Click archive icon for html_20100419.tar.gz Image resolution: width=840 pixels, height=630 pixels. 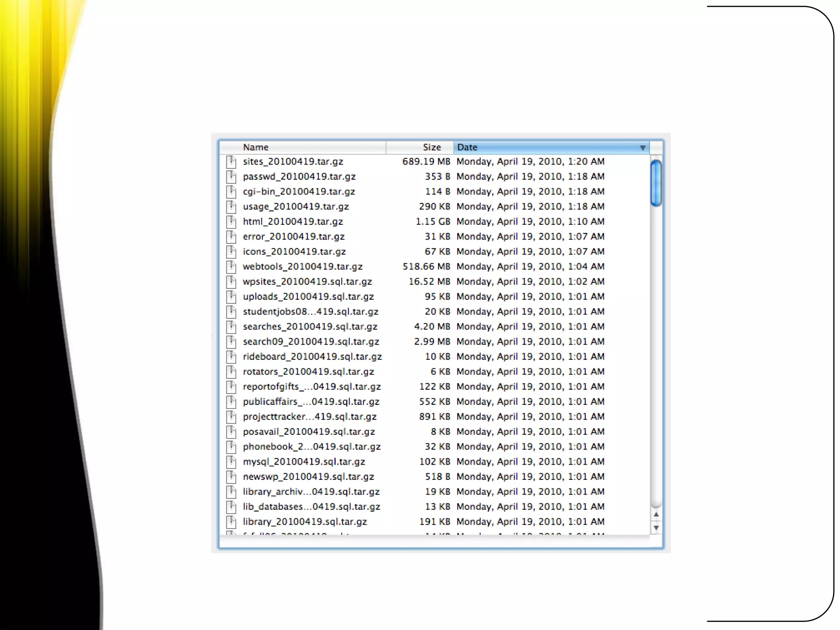point(231,222)
